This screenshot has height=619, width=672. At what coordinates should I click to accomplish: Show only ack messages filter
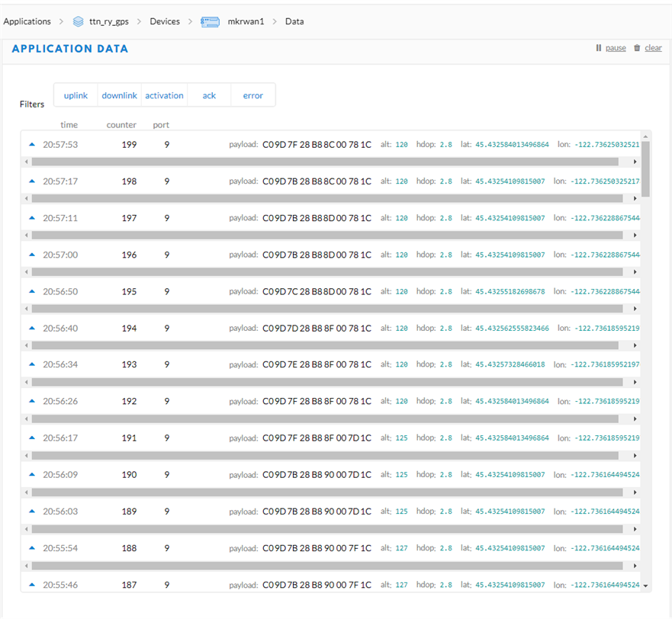[209, 95]
